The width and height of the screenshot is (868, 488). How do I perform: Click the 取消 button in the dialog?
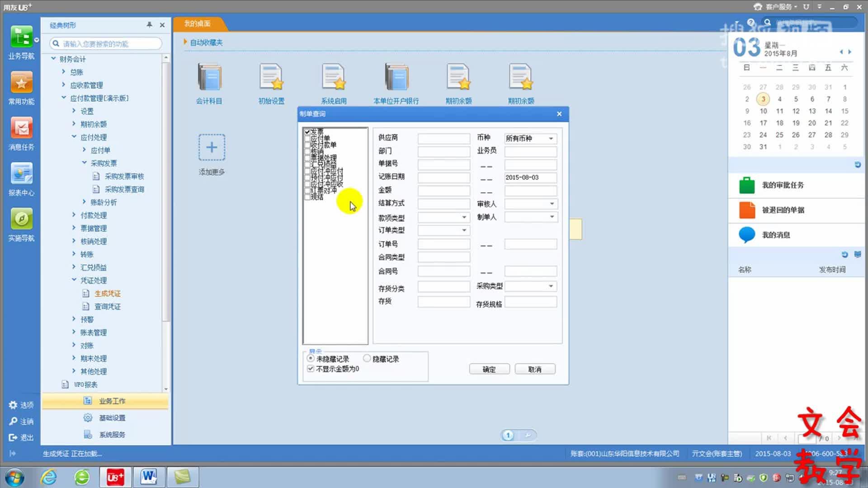click(535, 369)
